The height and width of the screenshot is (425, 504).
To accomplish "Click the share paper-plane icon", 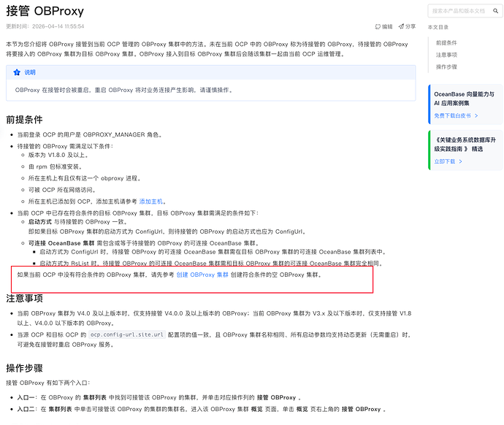I will 401,26.
